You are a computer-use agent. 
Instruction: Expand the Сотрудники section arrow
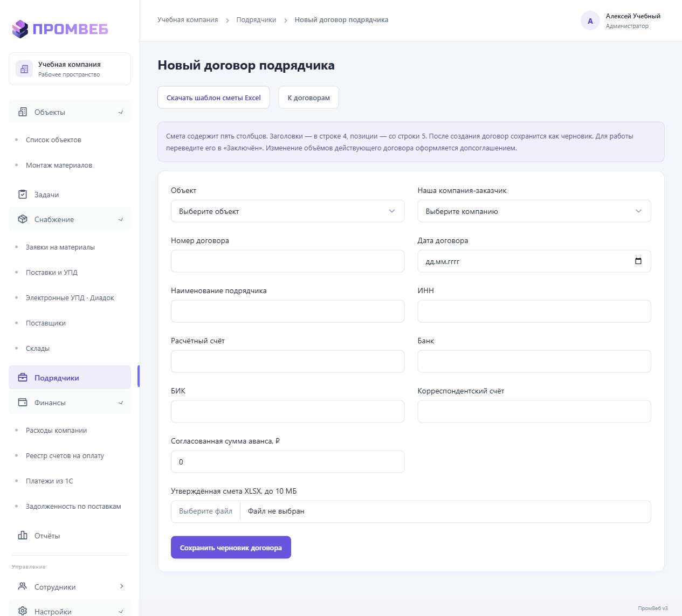pos(121,586)
